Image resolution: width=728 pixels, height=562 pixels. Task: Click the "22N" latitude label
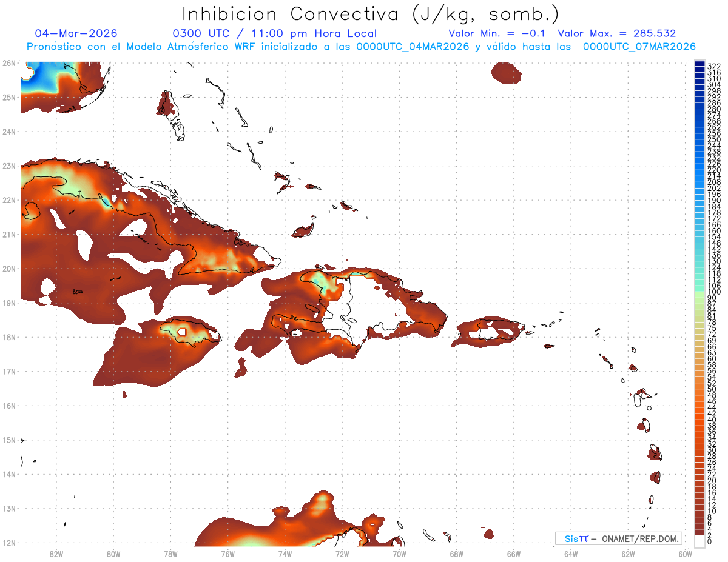pos(8,200)
